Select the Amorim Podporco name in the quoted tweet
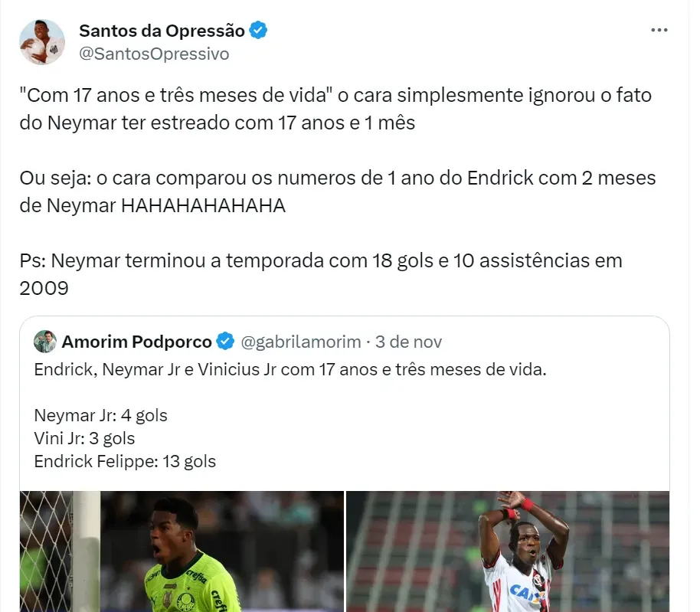700x612 pixels. tap(137, 341)
